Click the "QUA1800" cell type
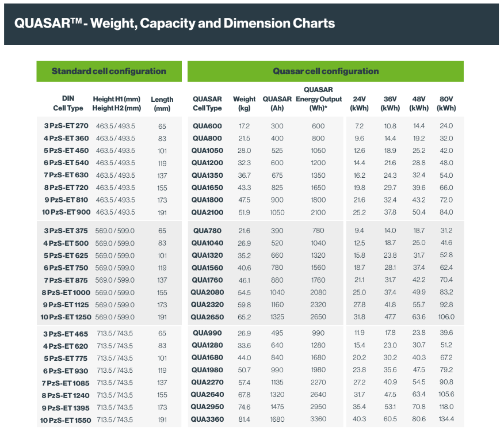Viewport: 504px width, 435px height. [x=207, y=200]
